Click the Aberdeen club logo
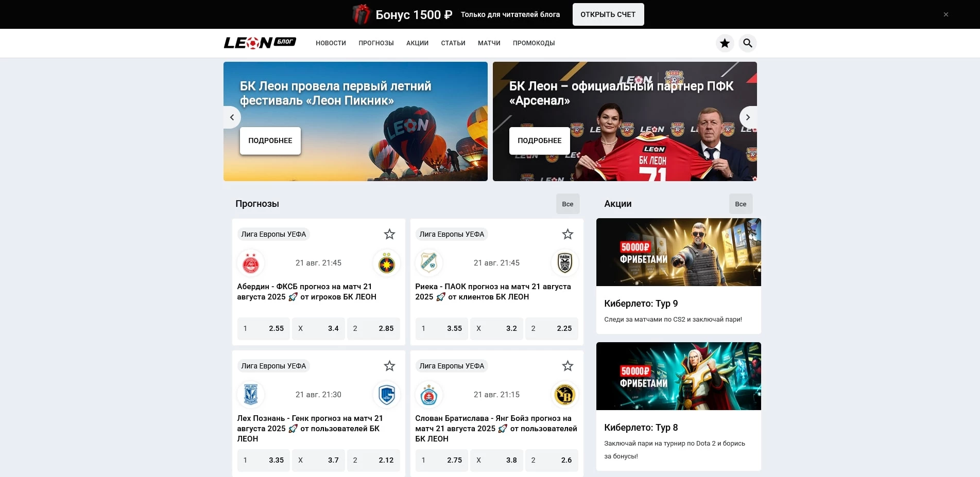 pyautogui.click(x=251, y=263)
